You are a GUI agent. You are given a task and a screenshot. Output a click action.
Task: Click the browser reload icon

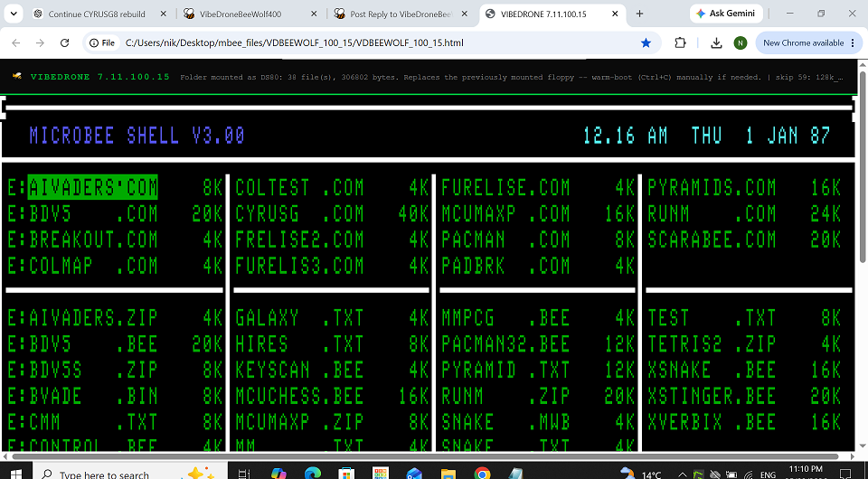(65, 42)
